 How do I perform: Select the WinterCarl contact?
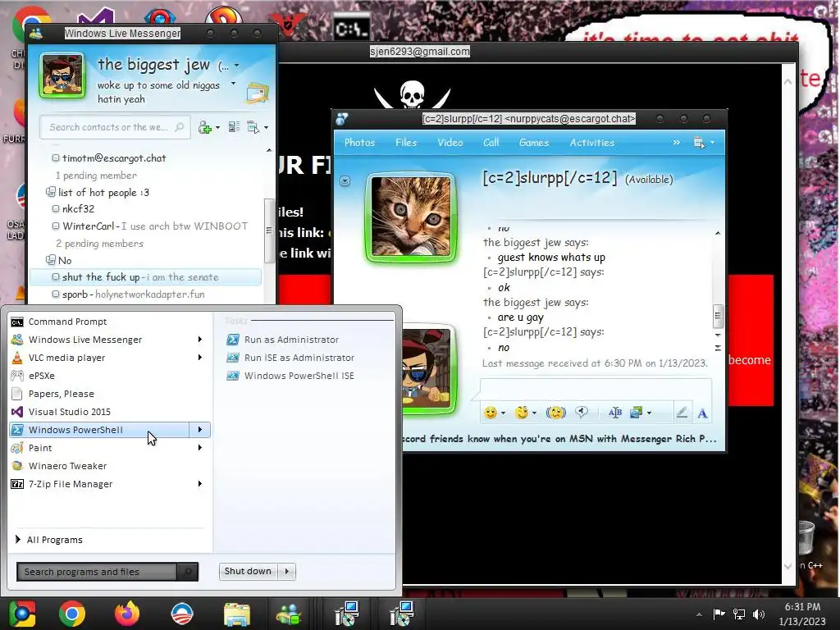pyautogui.click(x=150, y=226)
